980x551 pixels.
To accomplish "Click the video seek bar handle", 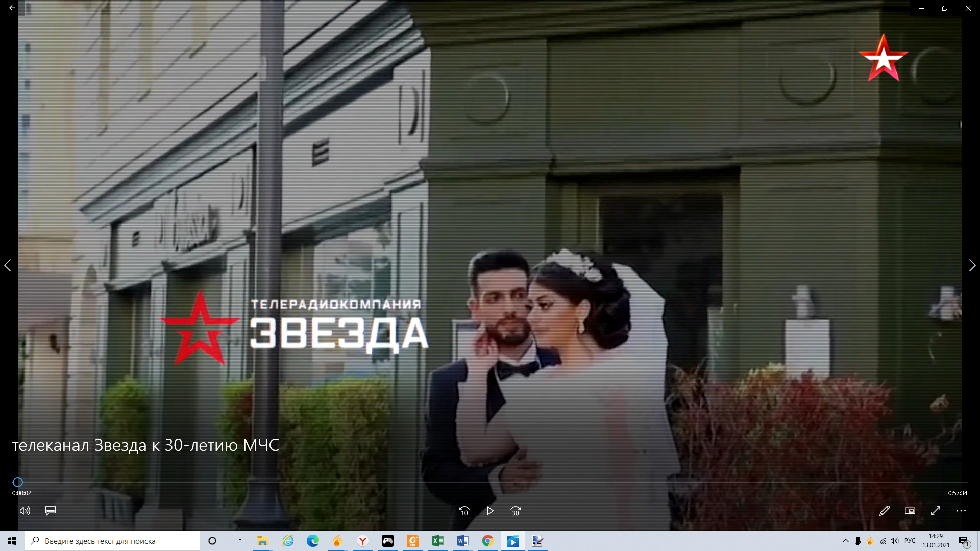I will pos(18,482).
